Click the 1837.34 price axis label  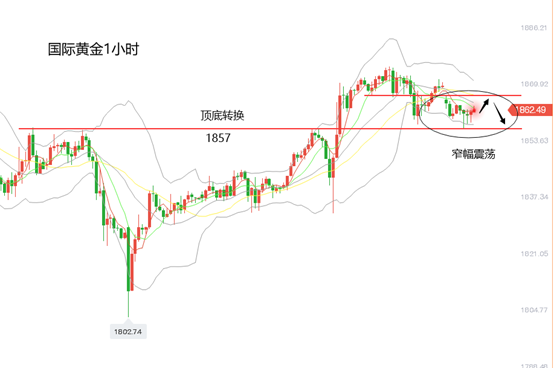point(534,197)
